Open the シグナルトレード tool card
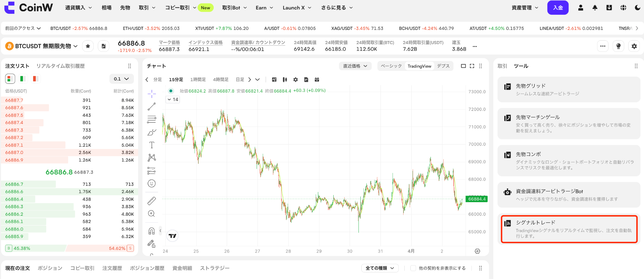This screenshot has width=644, height=279. point(569,229)
